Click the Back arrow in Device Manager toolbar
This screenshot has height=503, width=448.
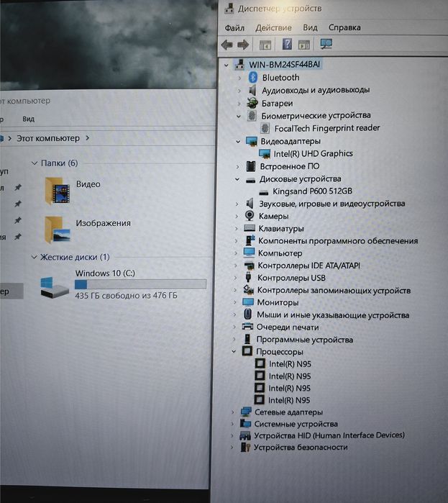coord(227,45)
